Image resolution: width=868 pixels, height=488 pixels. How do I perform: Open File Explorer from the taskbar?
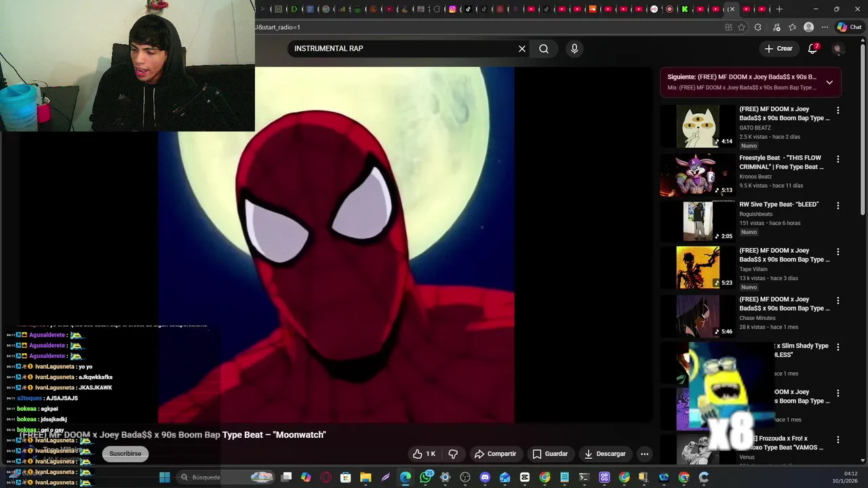(366, 477)
